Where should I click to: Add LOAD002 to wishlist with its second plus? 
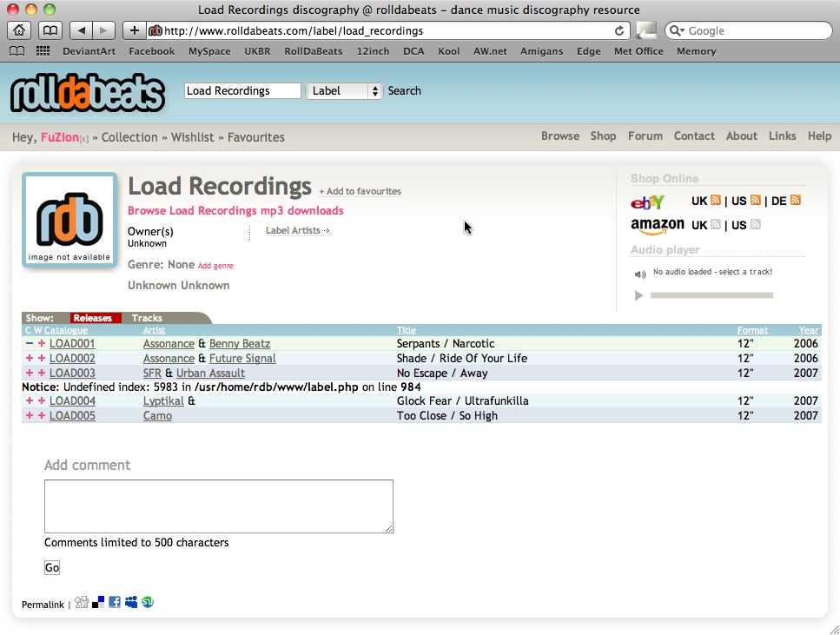(41, 358)
